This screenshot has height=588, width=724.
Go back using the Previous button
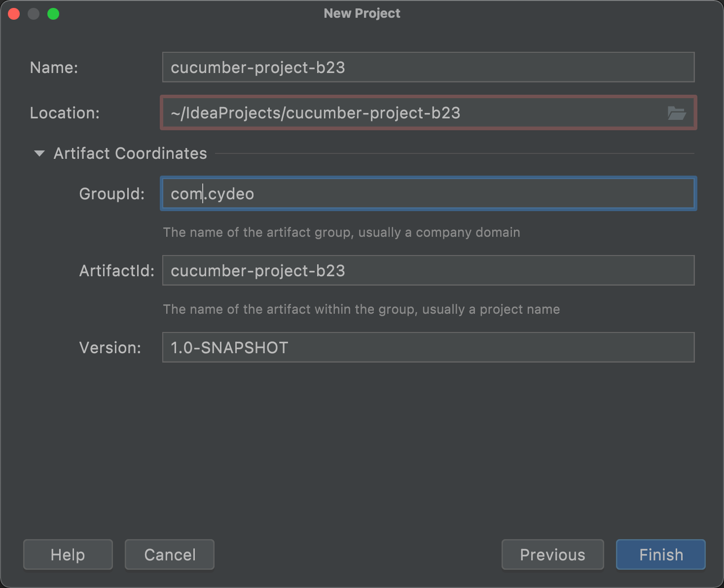pyautogui.click(x=552, y=554)
